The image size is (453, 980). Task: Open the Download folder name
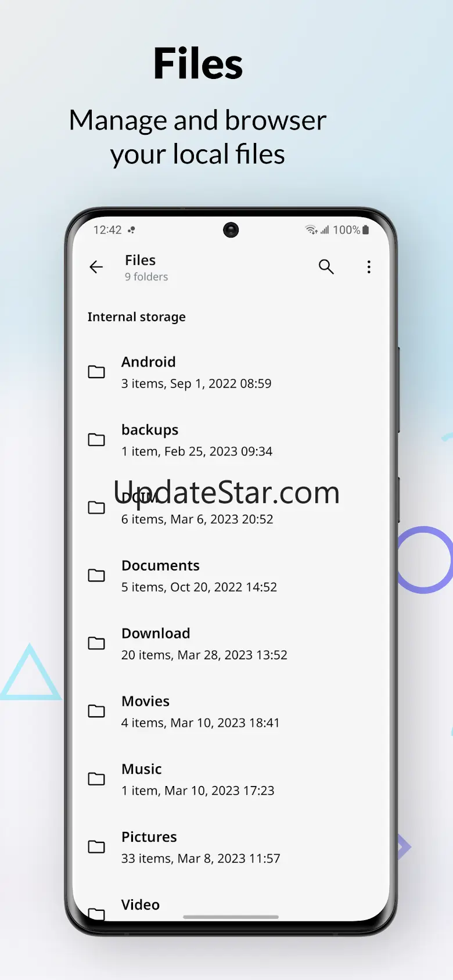(x=156, y=633)
